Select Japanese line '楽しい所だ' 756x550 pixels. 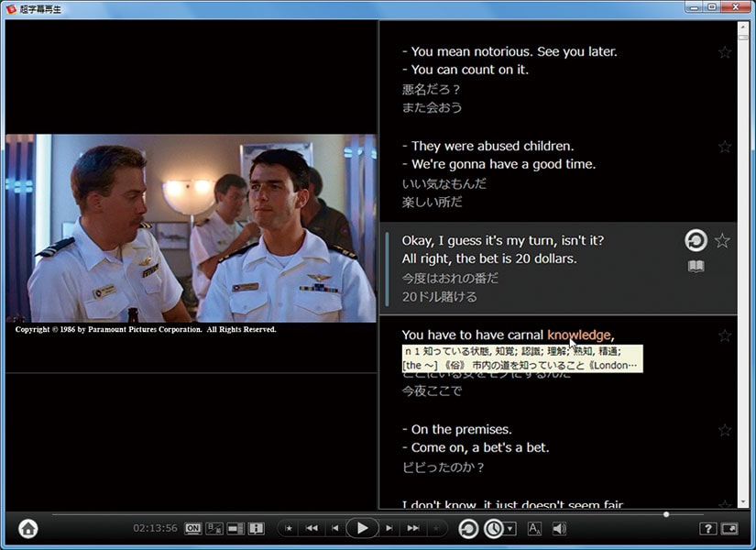[x=432, y=202]
